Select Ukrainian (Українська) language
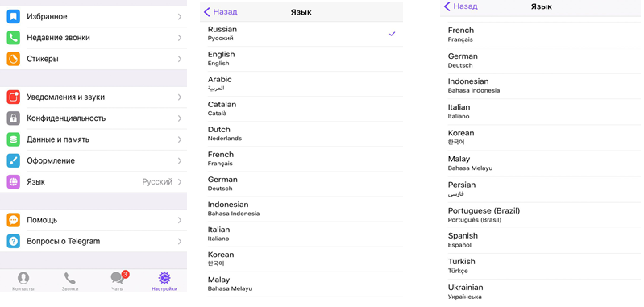This screenshot has height=307, width=644. point(542,292)
